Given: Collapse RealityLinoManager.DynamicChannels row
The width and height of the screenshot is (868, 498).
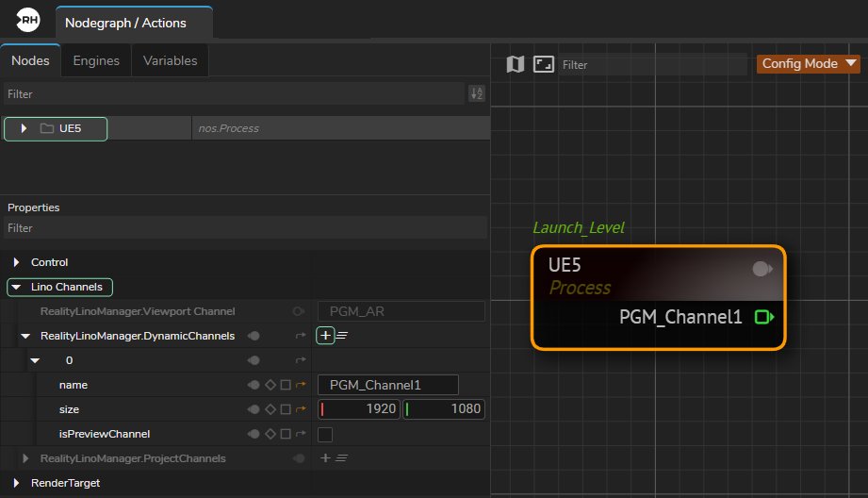Looking at the screenshot, I should (25, 336).
